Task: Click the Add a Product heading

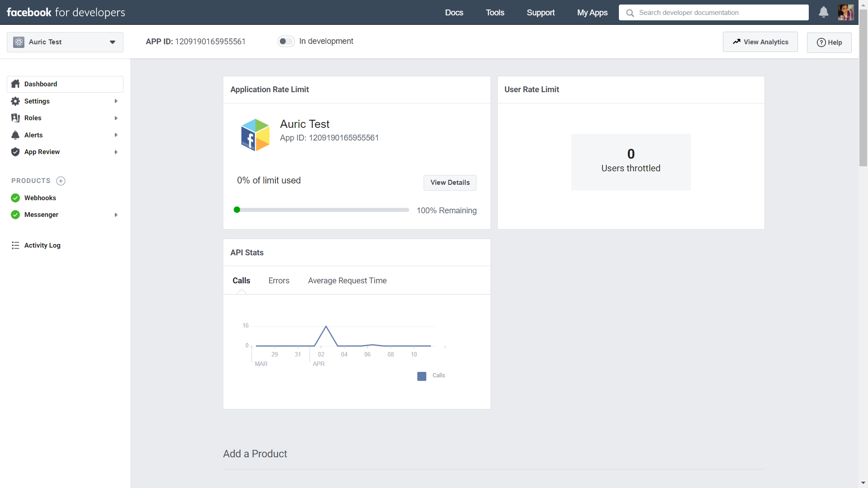Action: 255,454
